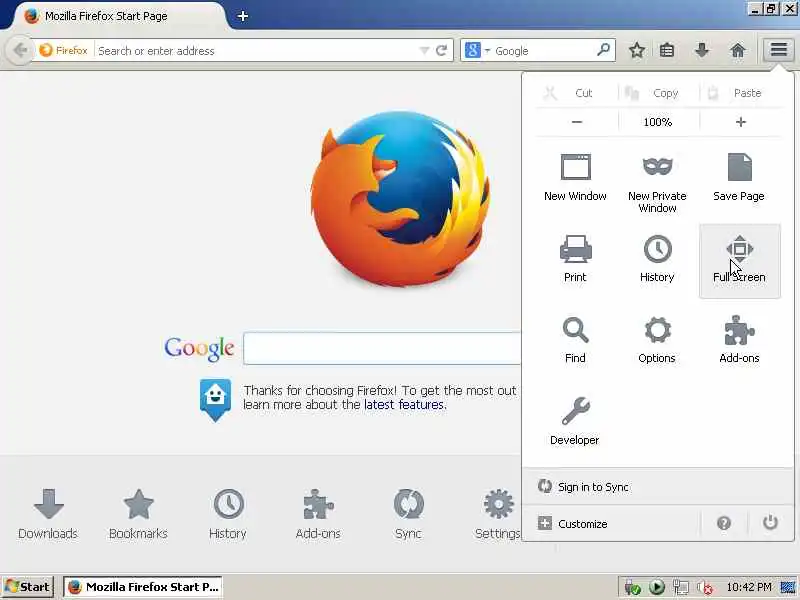Open Developer wrench tools

tap(575, 421)
